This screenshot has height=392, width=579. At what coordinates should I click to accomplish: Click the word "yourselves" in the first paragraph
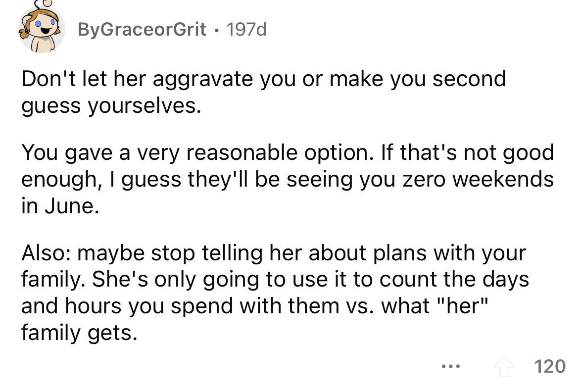click(145, 106)
